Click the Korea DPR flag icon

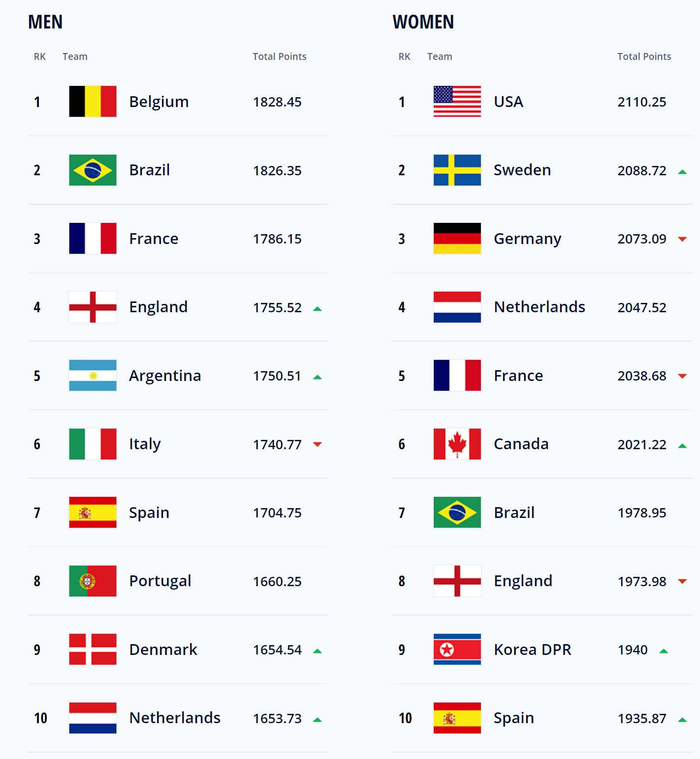[457, 649]
